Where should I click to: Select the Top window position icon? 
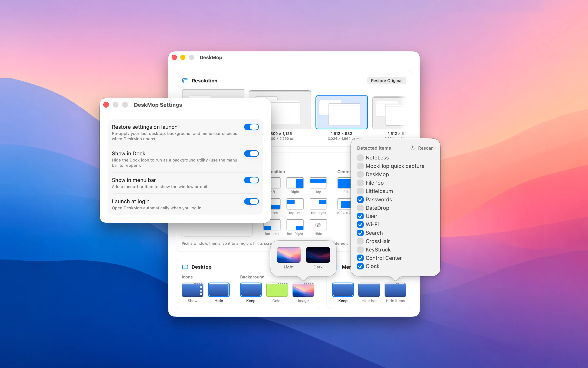coord(318,183)
